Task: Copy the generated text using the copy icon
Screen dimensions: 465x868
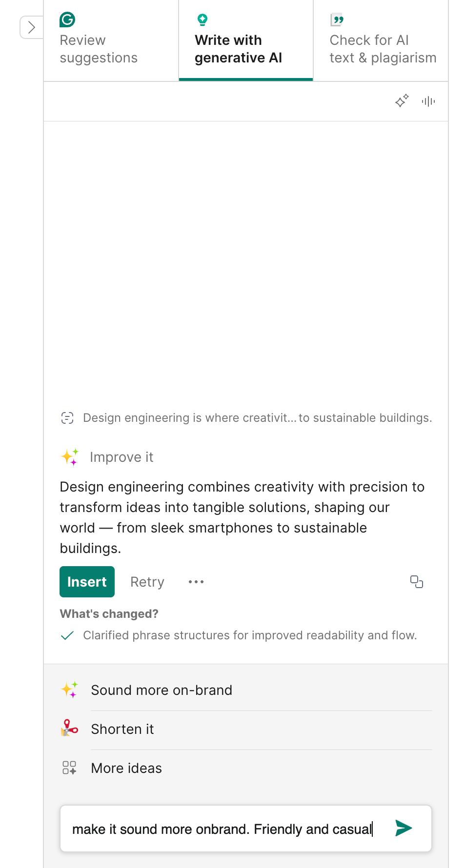Action: [x=416, y=581]
